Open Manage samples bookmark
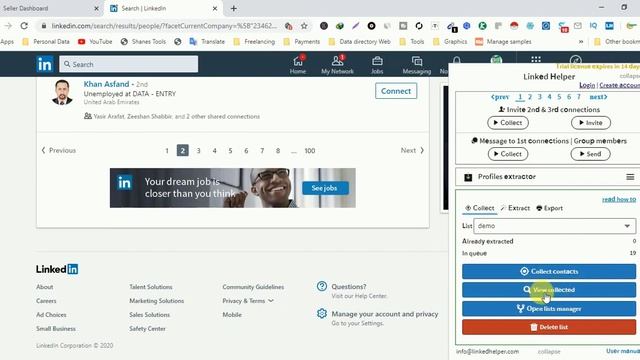This screenshot has height=360, width=640. point(504,42)
